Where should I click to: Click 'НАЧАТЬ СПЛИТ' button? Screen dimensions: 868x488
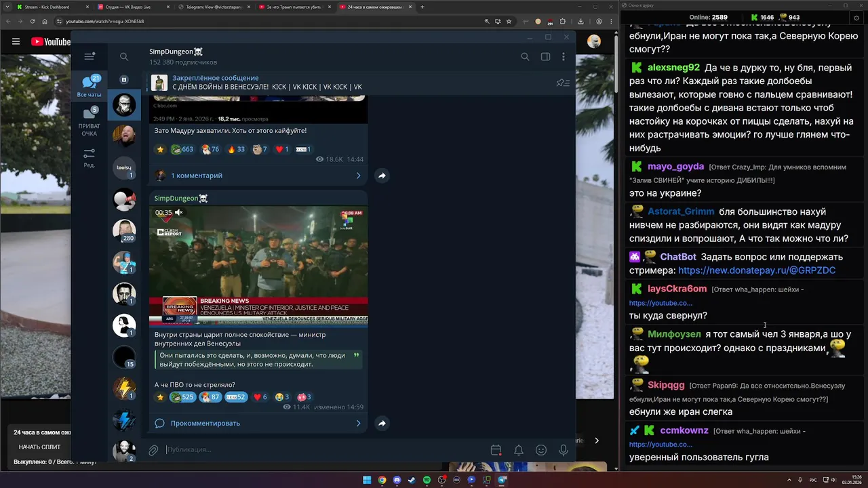coord(39,447)
